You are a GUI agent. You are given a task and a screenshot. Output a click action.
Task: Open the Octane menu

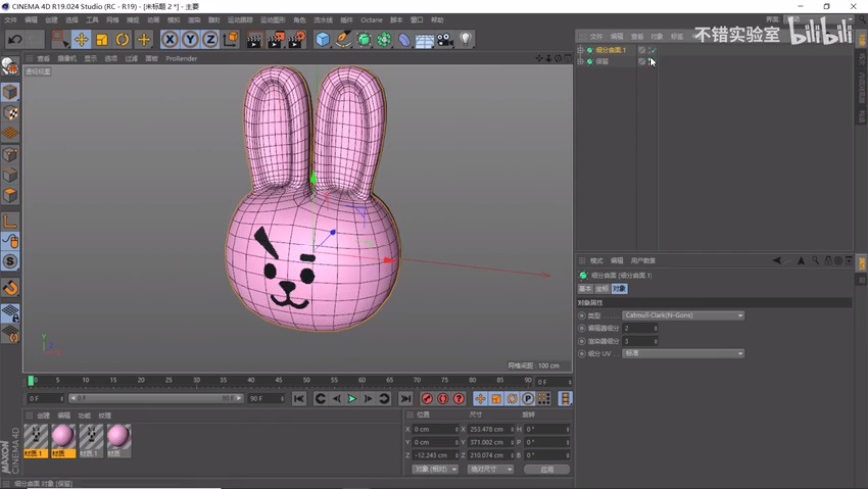[371, 20]
